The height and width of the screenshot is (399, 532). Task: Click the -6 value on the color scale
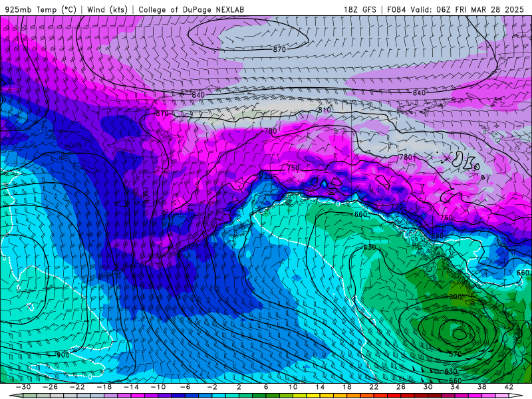(185, 387)
